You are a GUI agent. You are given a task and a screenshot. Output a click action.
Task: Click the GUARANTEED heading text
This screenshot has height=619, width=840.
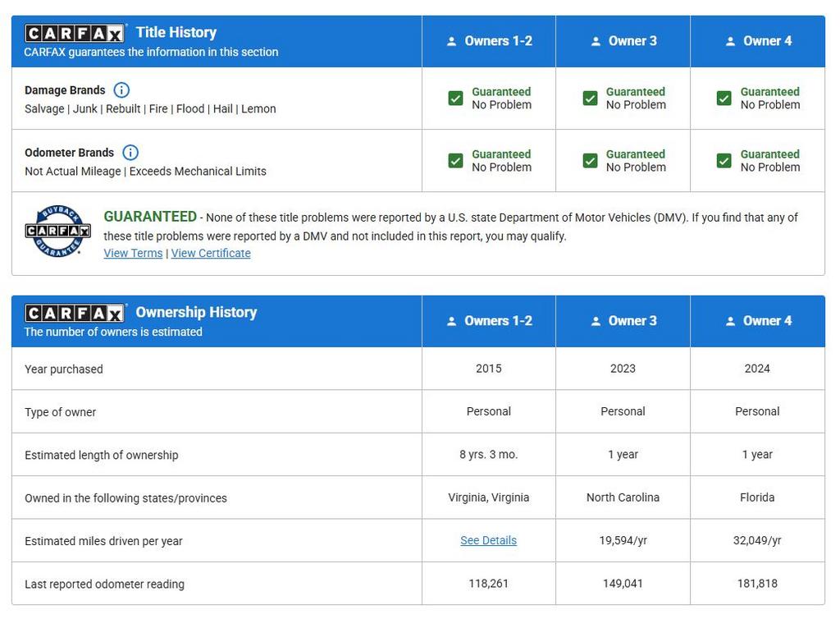(150, 217)
